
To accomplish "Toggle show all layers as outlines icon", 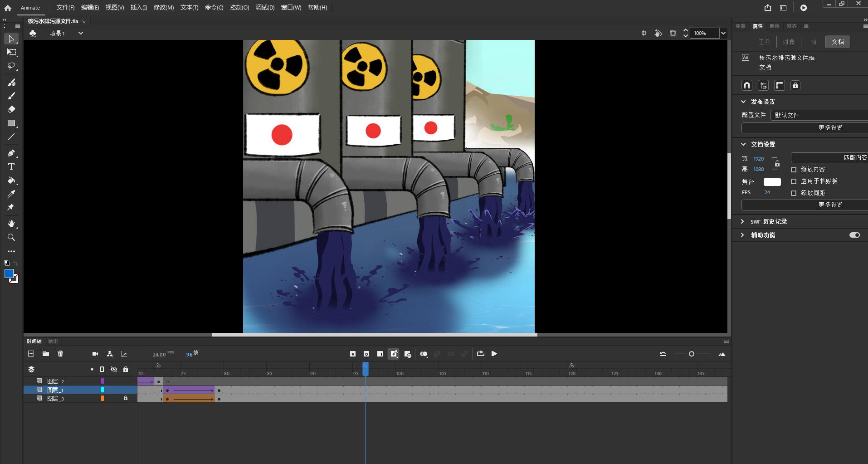I will [x=102, y=369].
